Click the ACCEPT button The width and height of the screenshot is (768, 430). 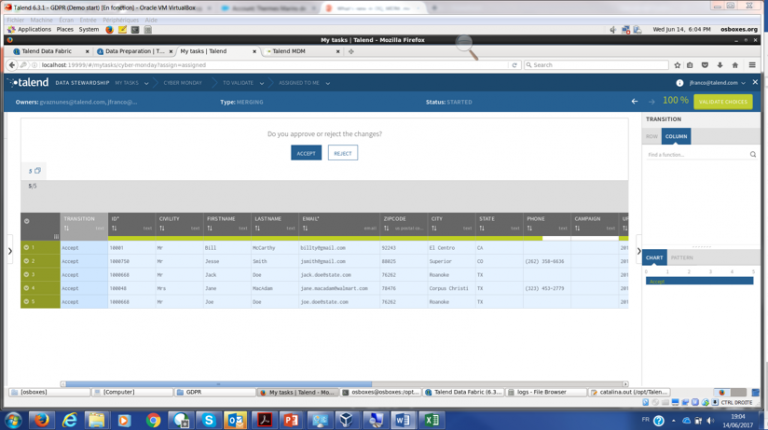click(x=306, y=153)
